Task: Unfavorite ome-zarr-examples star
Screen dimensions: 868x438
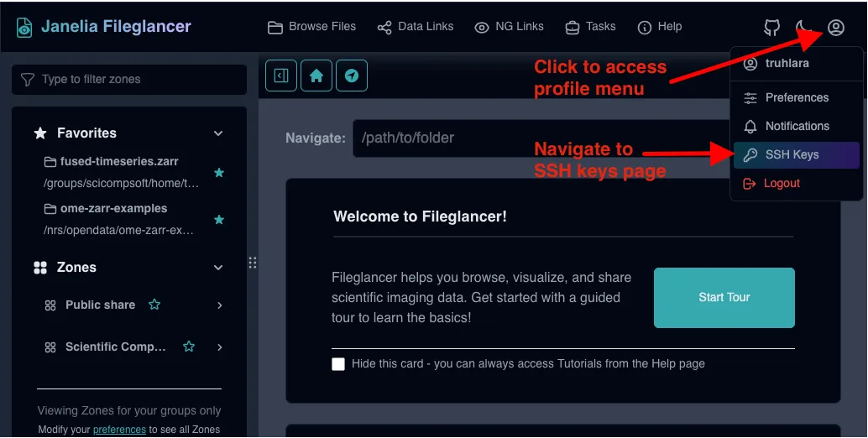Action: pos(218,220)
